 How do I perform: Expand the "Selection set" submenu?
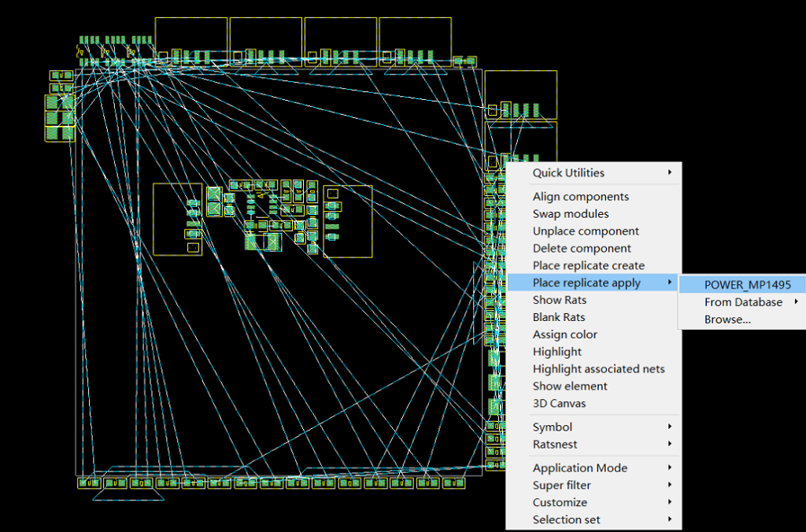pyautogui.click(x=566, y=519)
